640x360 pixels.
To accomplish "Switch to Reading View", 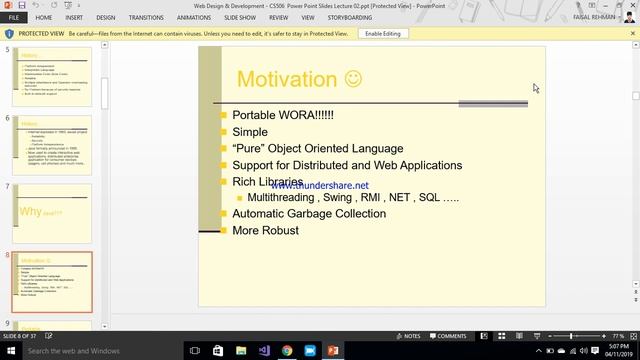I will [x=519, y=336].
